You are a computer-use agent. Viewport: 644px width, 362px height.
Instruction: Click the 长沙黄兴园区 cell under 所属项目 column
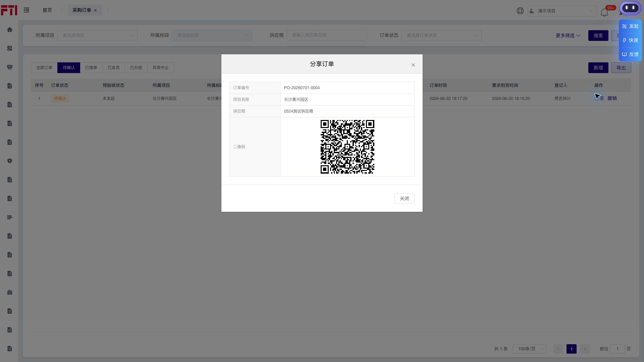pos(165,99)
